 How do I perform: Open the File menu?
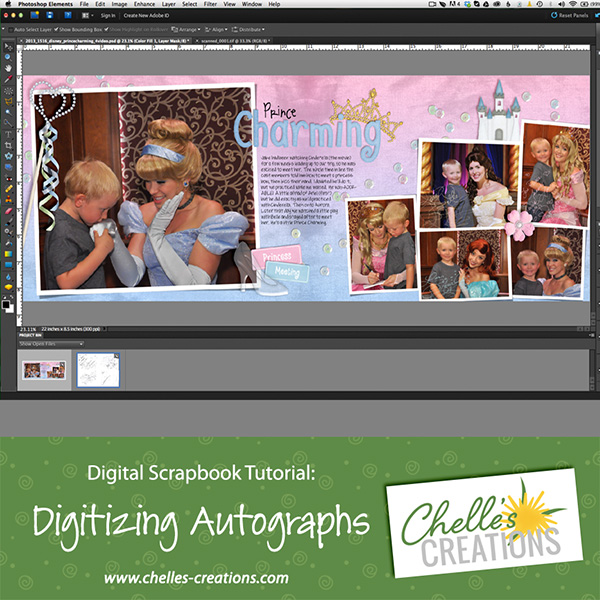[84, 4]
